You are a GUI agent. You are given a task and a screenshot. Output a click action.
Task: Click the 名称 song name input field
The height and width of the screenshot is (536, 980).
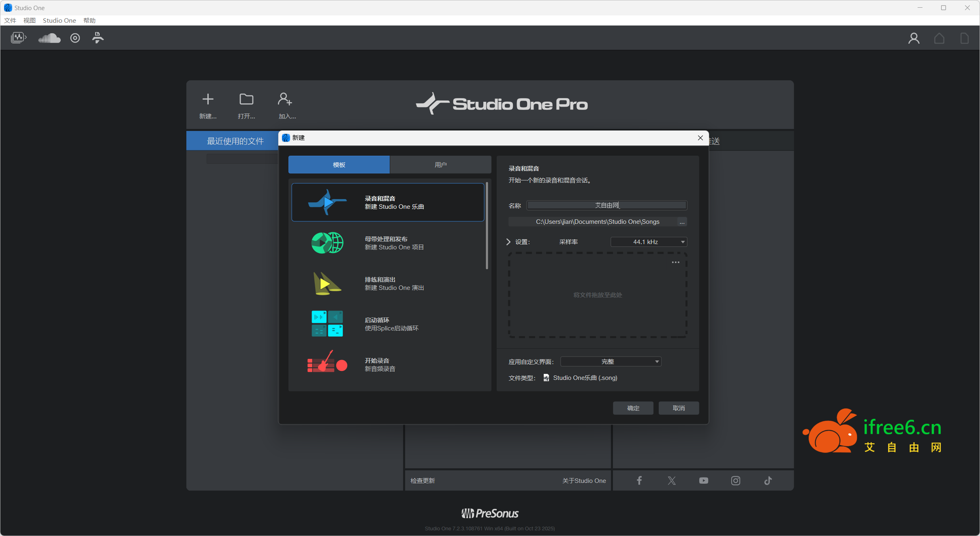click(x=606, y=206)
